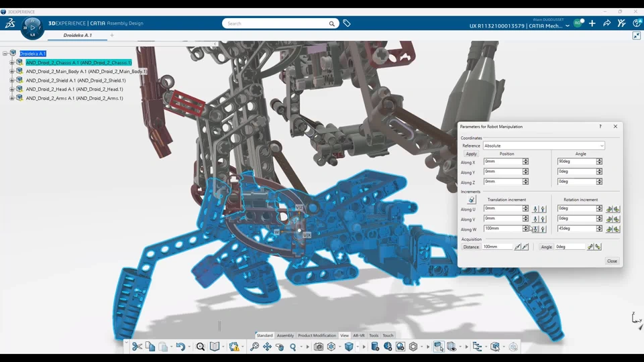
Task: Open the Product Modification tab
Action: click(317, 335)
